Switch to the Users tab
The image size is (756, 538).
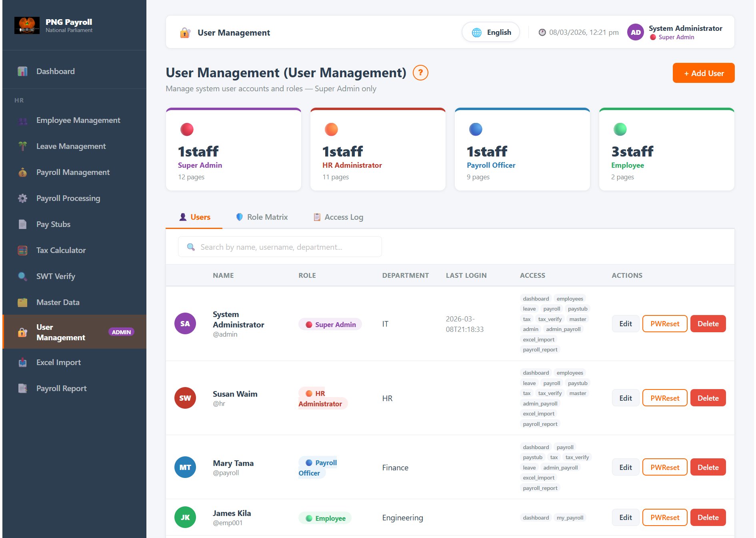(x=194, y=217)
